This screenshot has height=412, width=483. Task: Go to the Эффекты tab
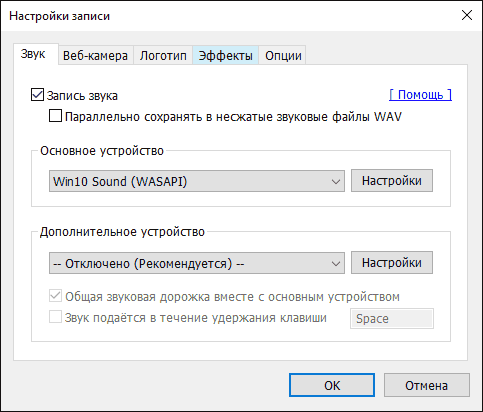tap(226, 55)
